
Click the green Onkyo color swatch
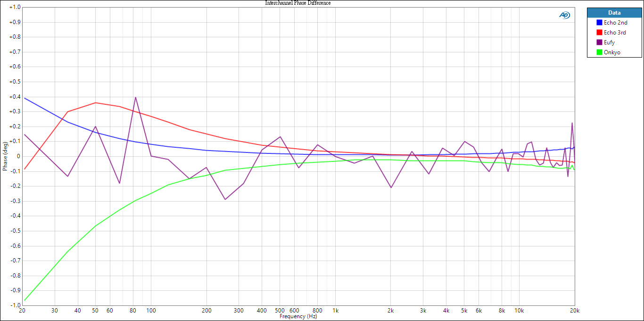click(599, 52)
